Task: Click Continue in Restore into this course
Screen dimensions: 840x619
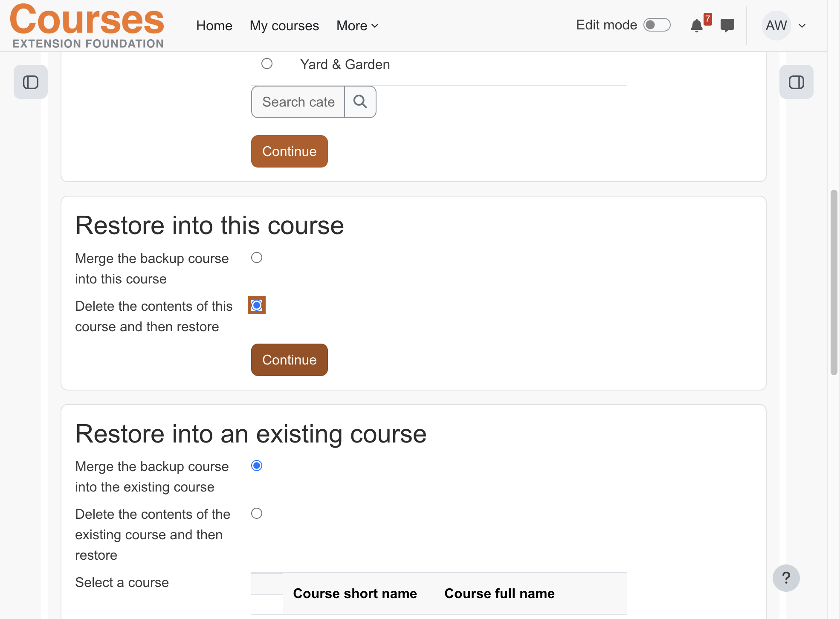Action: coord(290,360)
